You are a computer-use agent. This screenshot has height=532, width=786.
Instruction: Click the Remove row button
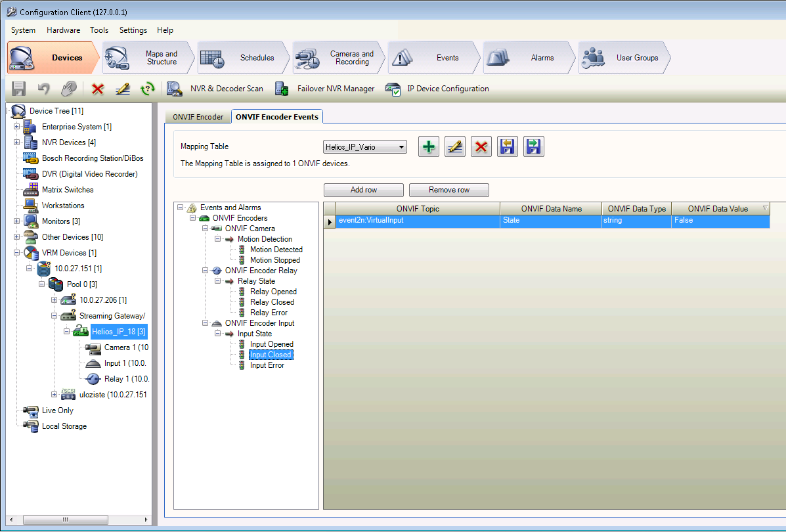[449, 190]
